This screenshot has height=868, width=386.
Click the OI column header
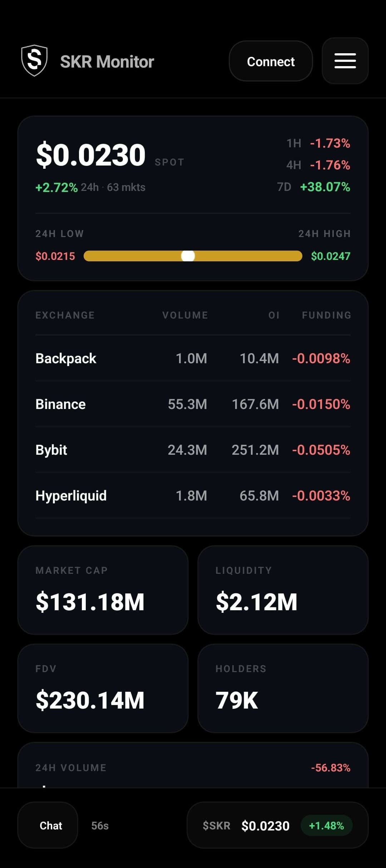coord(274,315)
